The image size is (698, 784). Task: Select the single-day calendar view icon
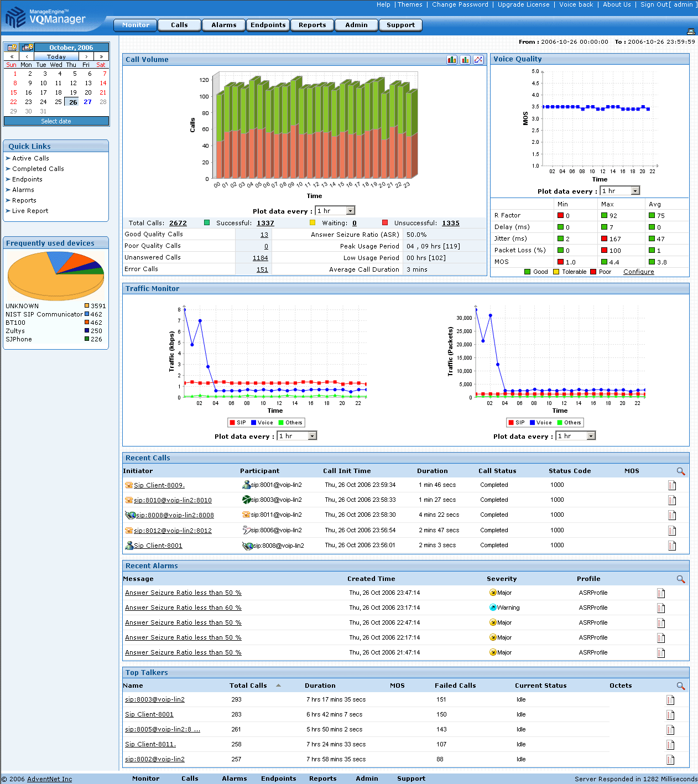pos(12,48)
